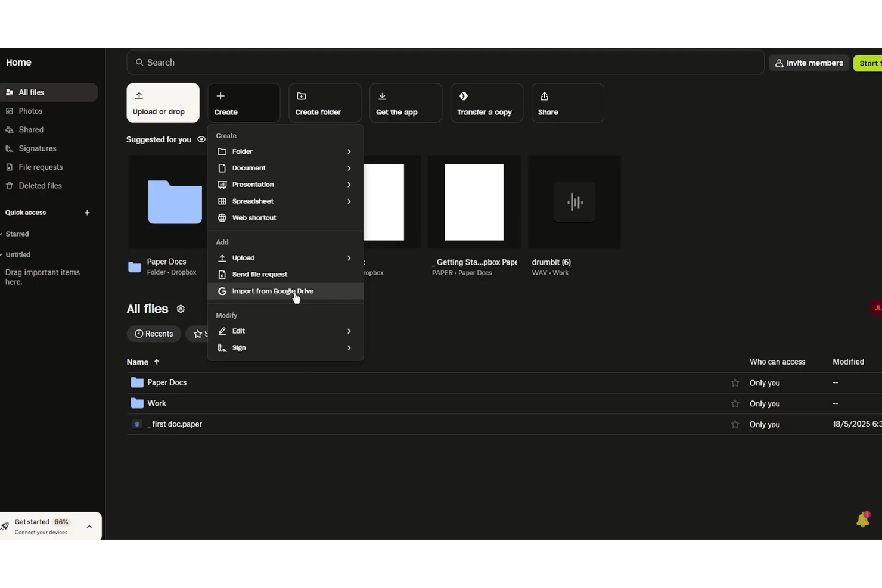Star the Work folder

(x=735, y=403)
